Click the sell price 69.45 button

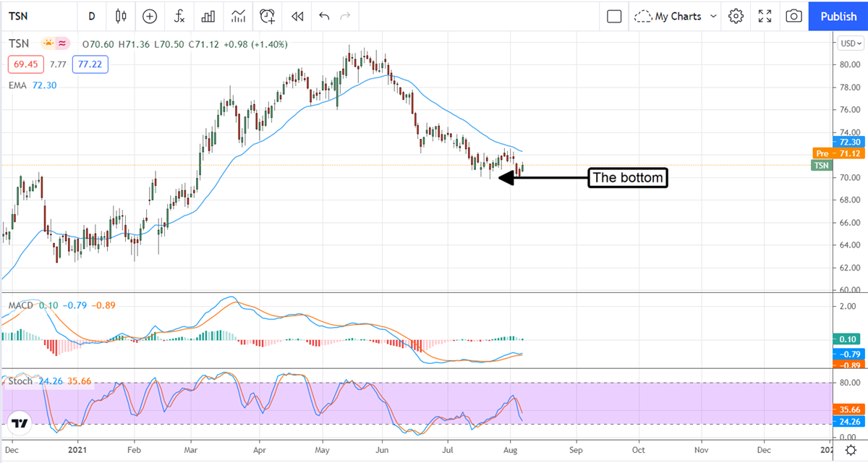pos(26,64)
